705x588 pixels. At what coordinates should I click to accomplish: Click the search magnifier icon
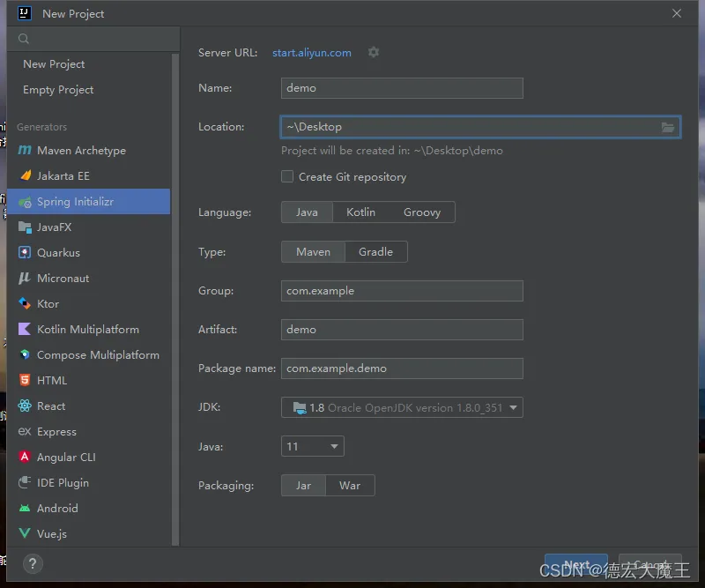tap(24, 39)
